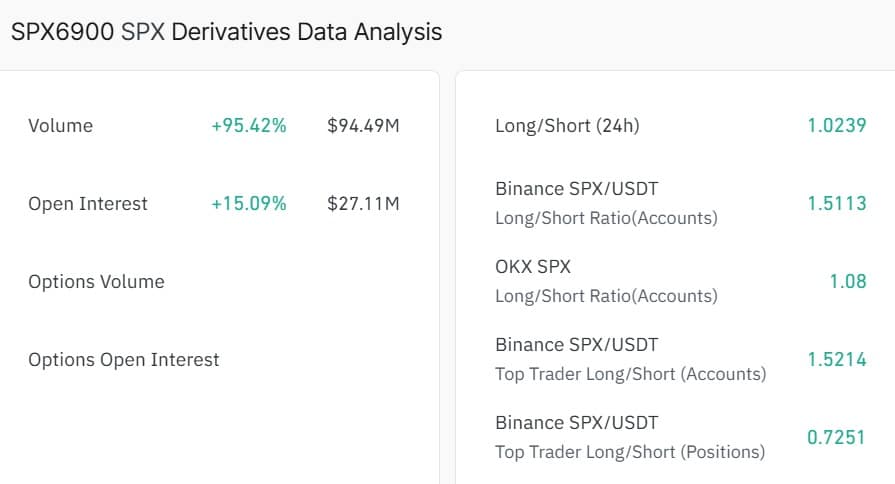Click the 1.08 OKX ratio value
Image resolution: width=895 pixels, height=484 pixels.
[x=848, y=282]
